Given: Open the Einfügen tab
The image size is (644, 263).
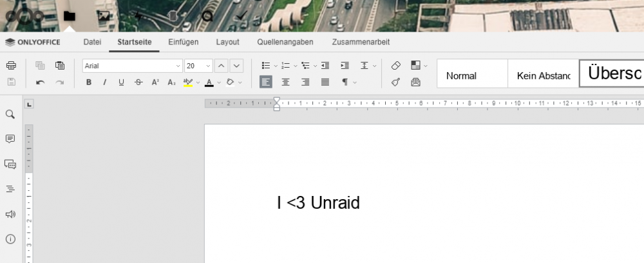Looking at the screenshot, I should click(183, 42).
